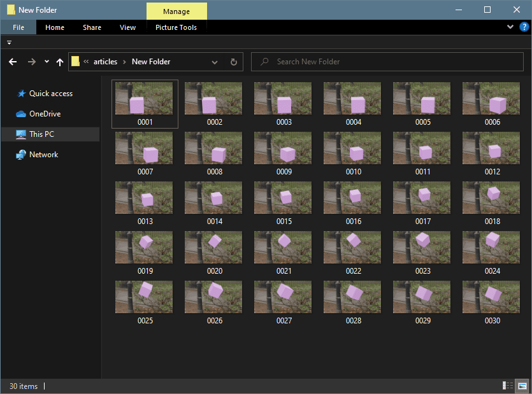Click the Share ribbon tab

tap(92, 27)
